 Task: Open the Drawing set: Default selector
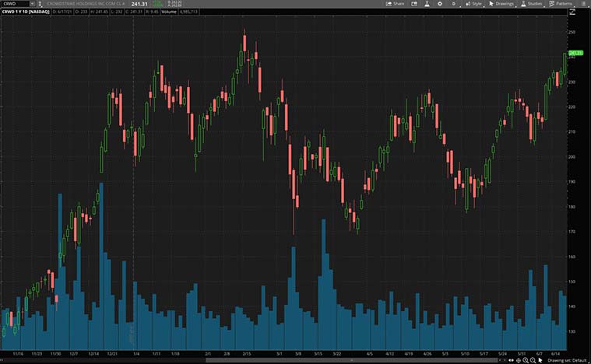(x=567, y=360)
